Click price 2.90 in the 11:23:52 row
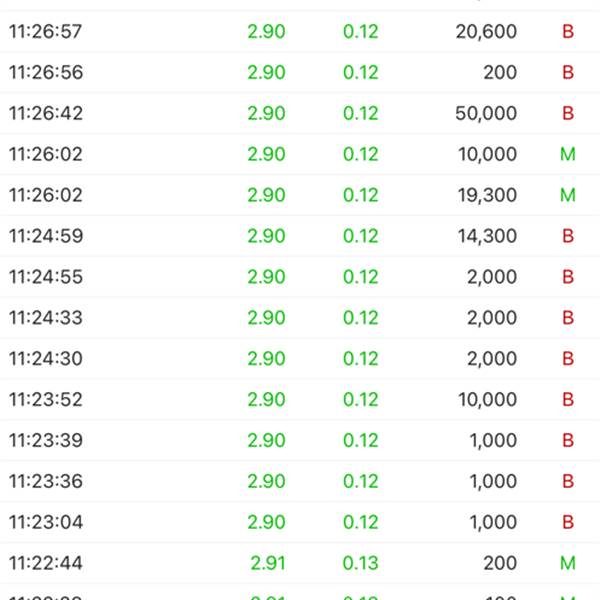The height and width of the screenshot is (600, 600). (x=266, y=399)
